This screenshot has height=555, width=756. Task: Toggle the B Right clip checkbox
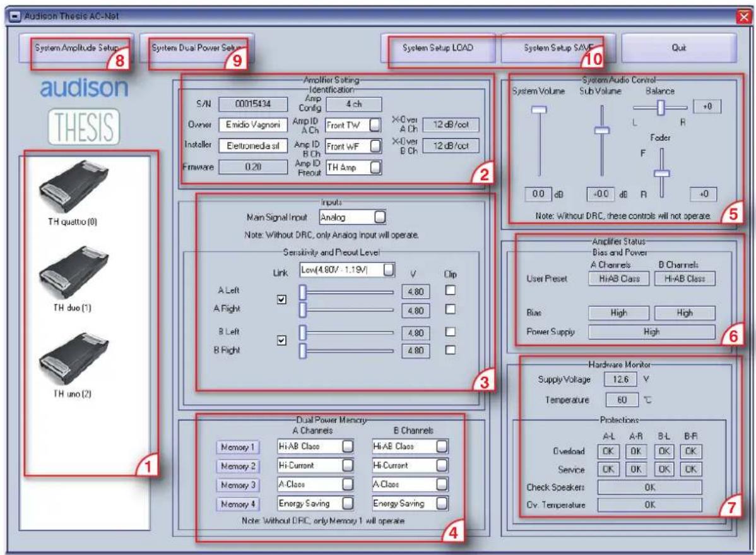pyautogui.click(x=451, y=350)
